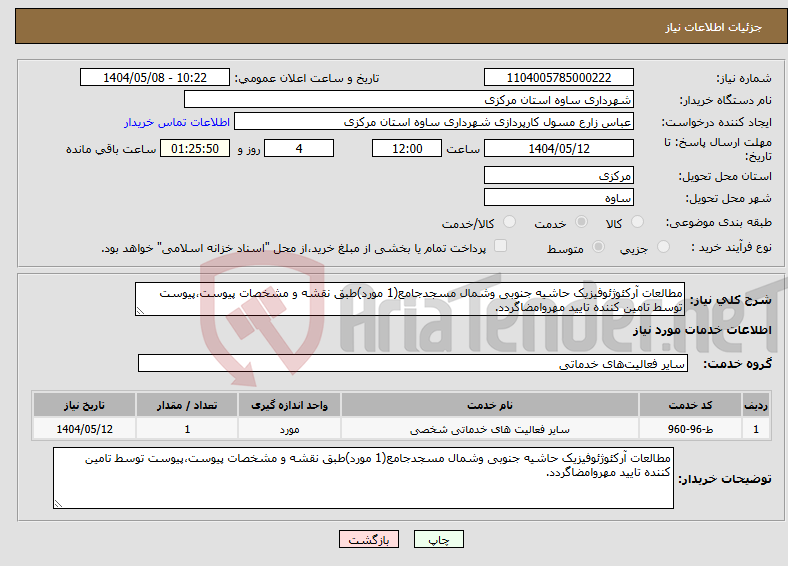Screen dimensions: 788x566
Task: Click the ردیف column header
Action: (756, 405)
